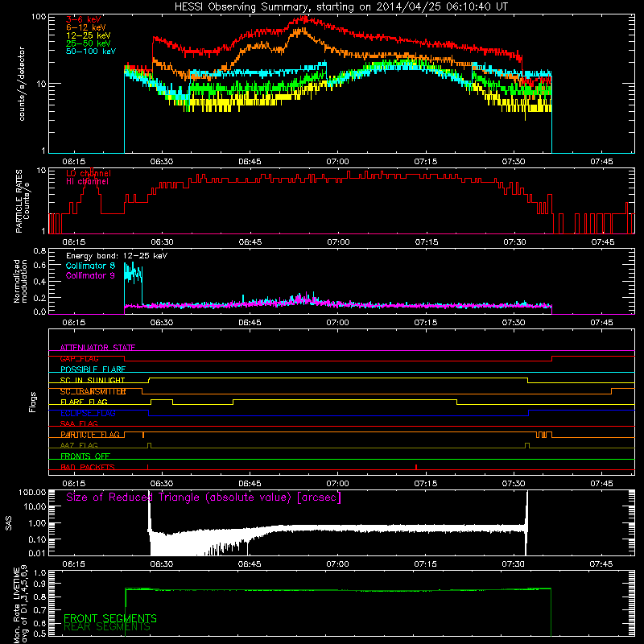Viewport: 644px width, 644px height.
Task: Select the 3-6 keV legend label
Action: click(x=84, y=19)
